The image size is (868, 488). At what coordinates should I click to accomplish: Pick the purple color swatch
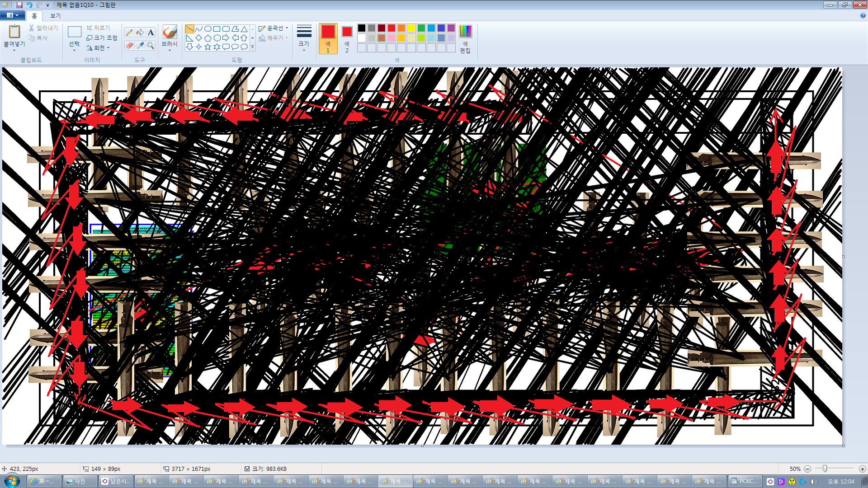[451, 28]
